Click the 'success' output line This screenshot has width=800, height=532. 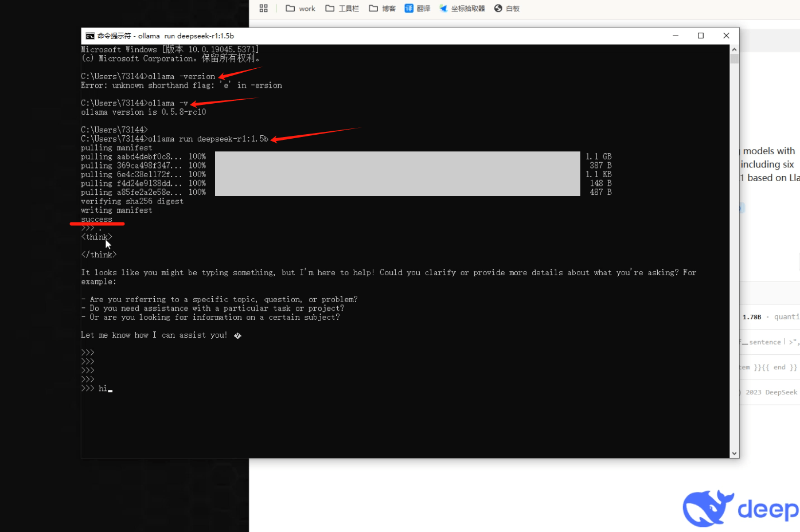tap(96, 220)
